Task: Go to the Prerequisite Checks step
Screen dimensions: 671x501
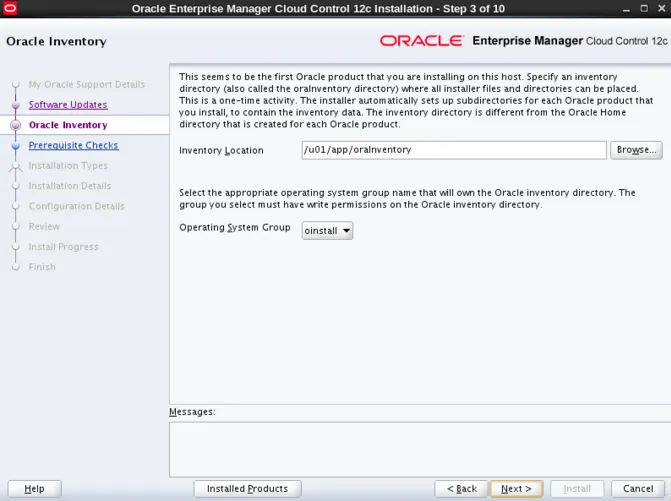Action: click(74, 145)
